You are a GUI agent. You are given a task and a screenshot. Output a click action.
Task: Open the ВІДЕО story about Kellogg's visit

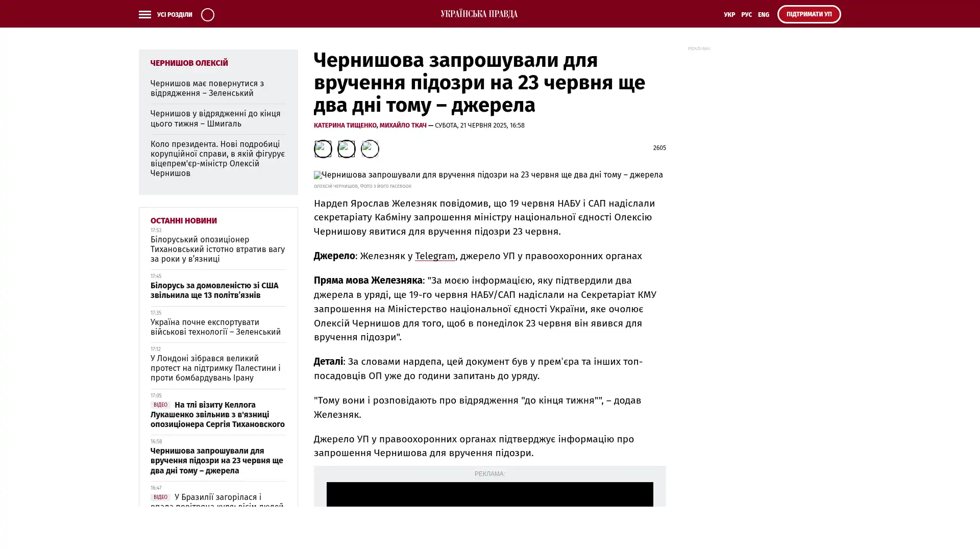[217, 414]
